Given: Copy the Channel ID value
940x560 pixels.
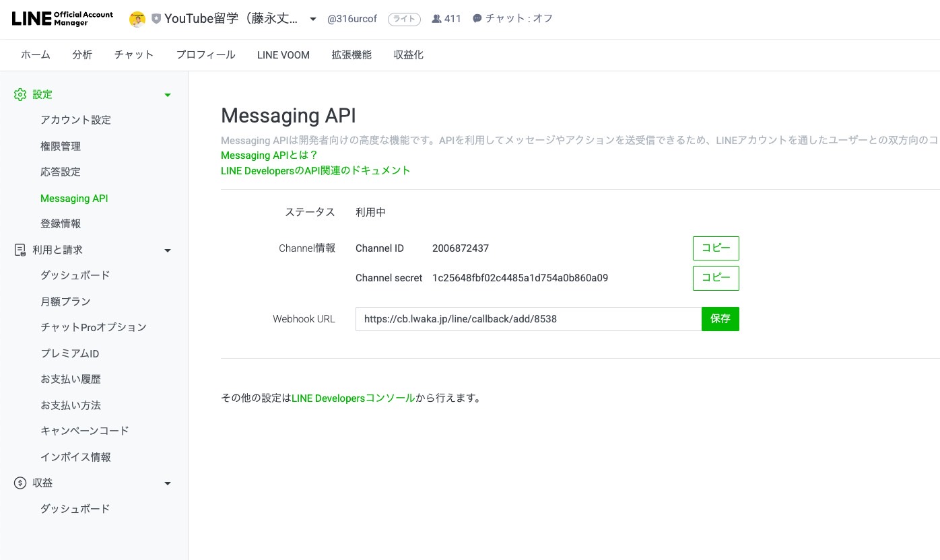Looking at the screenshot, I should 716,248.
